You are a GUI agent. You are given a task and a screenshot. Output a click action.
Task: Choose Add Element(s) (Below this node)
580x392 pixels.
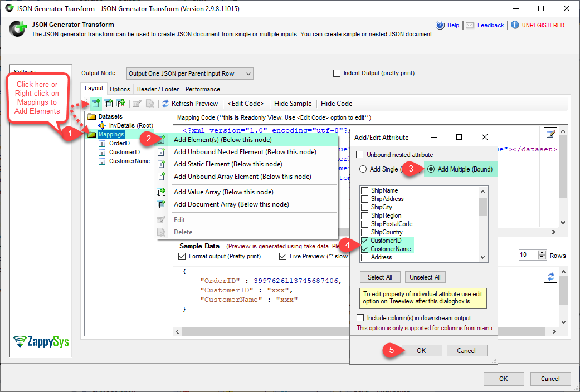coord(246,140)
